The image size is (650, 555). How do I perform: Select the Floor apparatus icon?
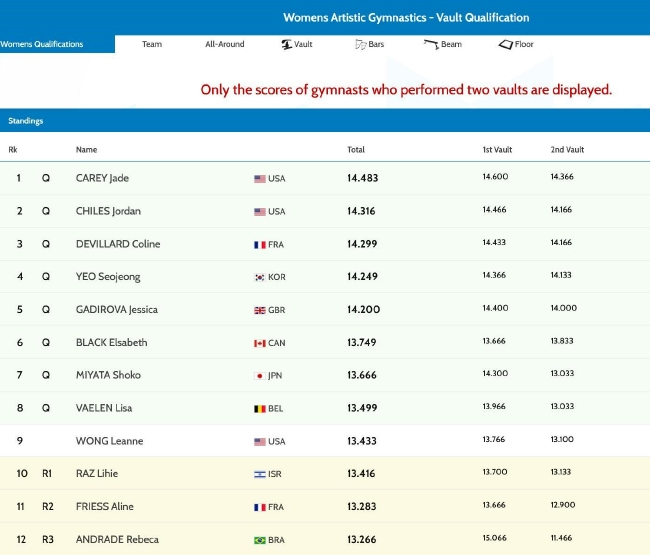point(506,44)
